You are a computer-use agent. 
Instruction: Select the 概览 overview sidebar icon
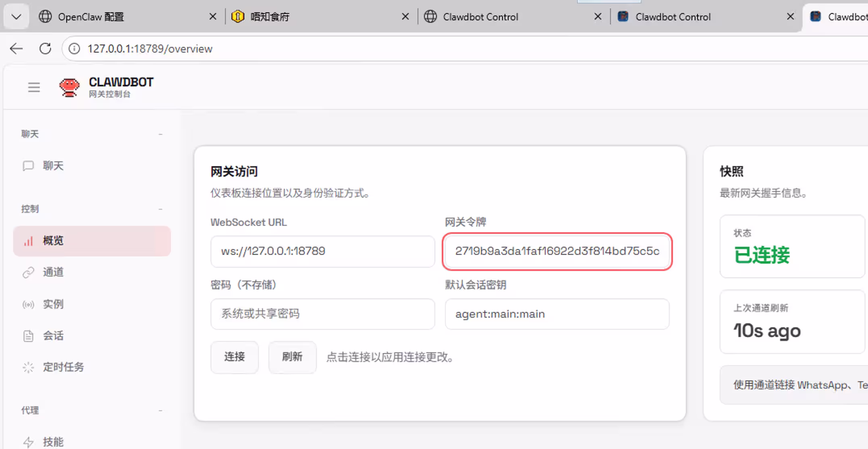pyautogui.click(x=28, y=241)
